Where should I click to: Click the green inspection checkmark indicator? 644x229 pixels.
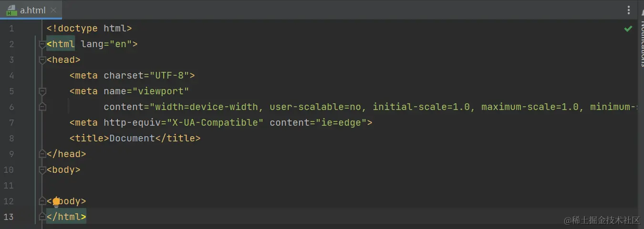[628, 29]
